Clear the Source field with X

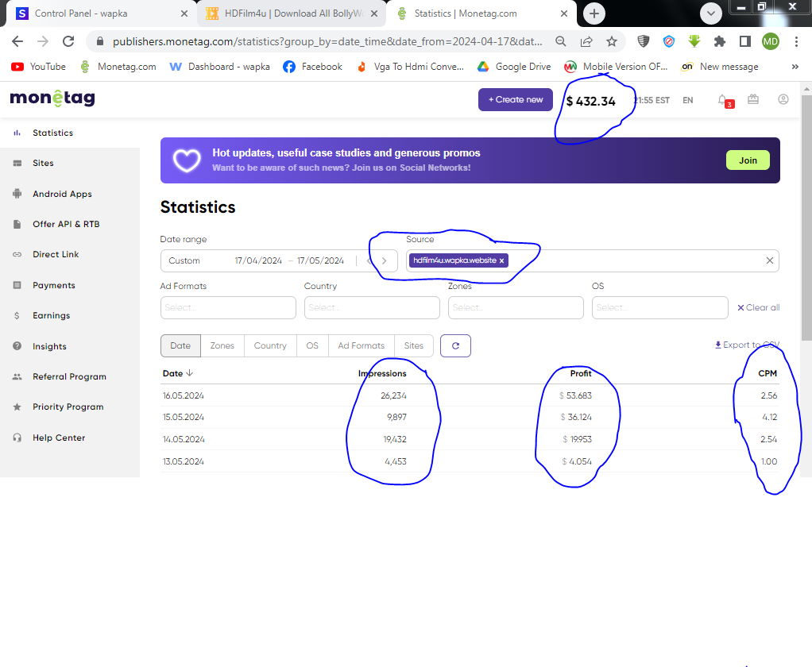(x=770, y=260)
